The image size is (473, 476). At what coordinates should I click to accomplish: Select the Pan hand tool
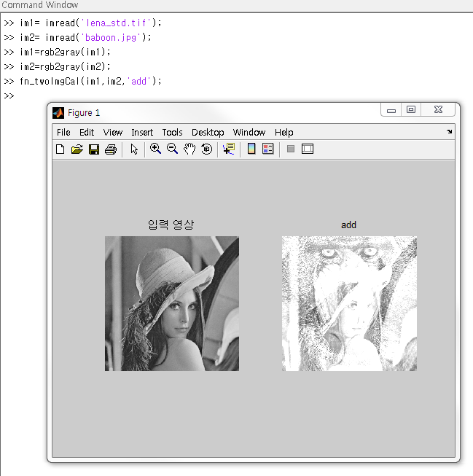(x=189, y=149)
